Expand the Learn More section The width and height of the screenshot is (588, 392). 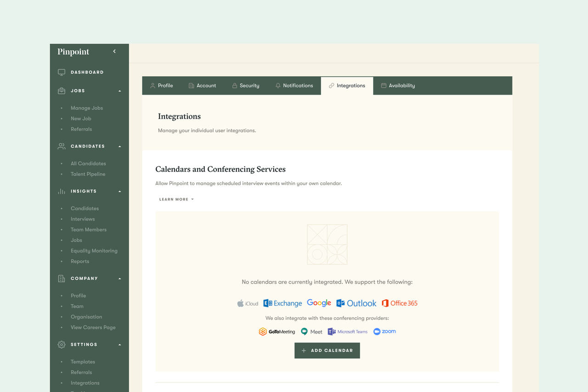click(x=176, y=199)
